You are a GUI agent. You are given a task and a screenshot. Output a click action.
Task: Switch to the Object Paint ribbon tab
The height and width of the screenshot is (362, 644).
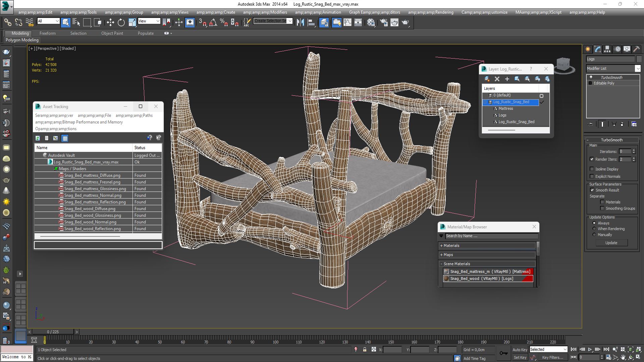point(112,33)
